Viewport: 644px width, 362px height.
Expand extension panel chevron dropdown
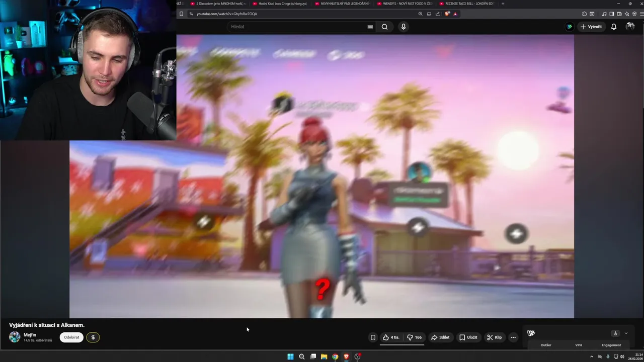click(x=626, y=333)
